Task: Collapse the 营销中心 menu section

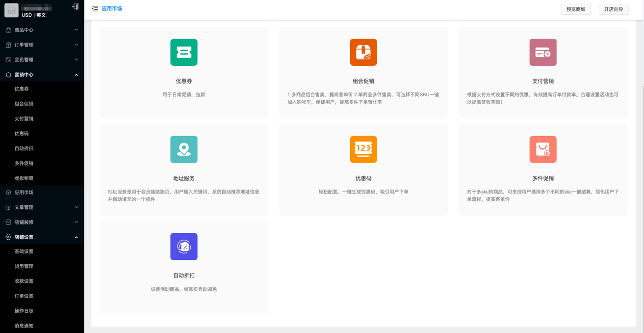Action: [x=42, y=75]
